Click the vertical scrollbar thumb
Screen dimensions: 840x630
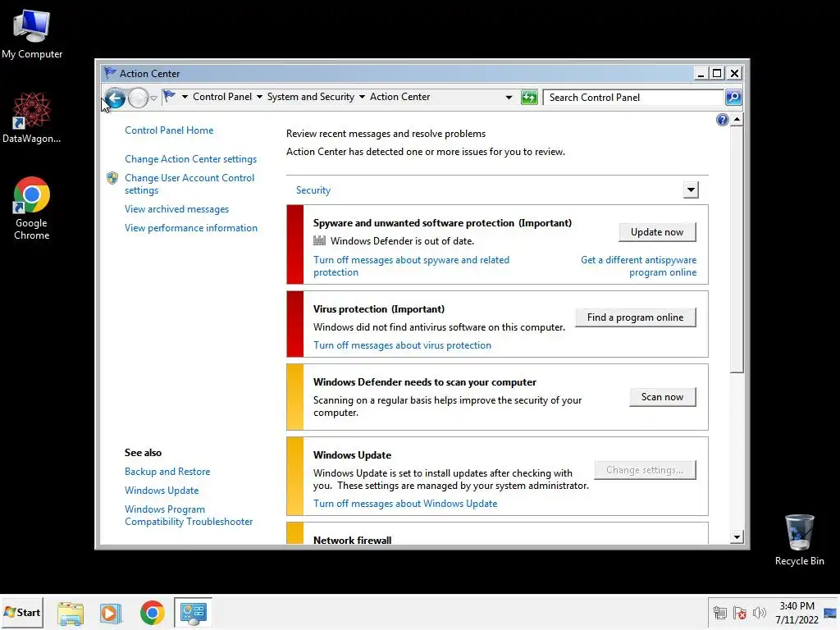click(x=737, y=249)
